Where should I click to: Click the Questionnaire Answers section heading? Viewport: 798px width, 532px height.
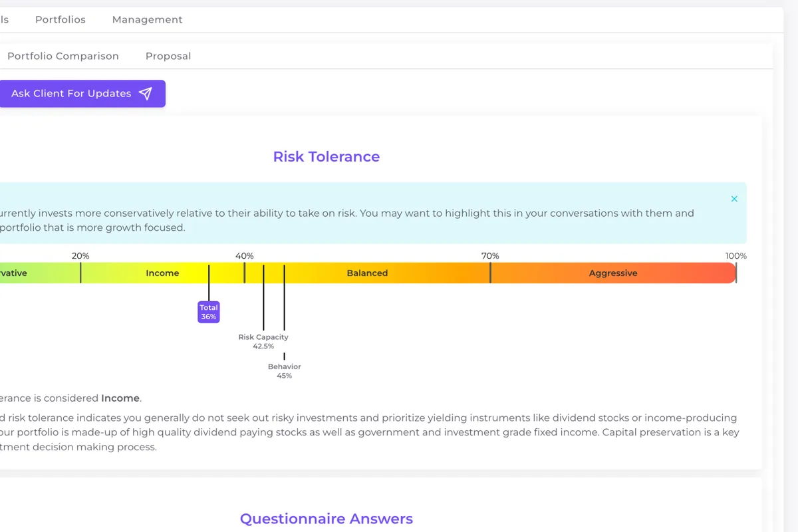(327, 519)
